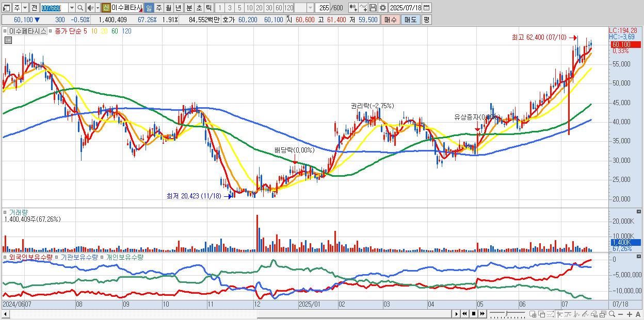Click the candle count field showing 265

[x=323, y=8]
